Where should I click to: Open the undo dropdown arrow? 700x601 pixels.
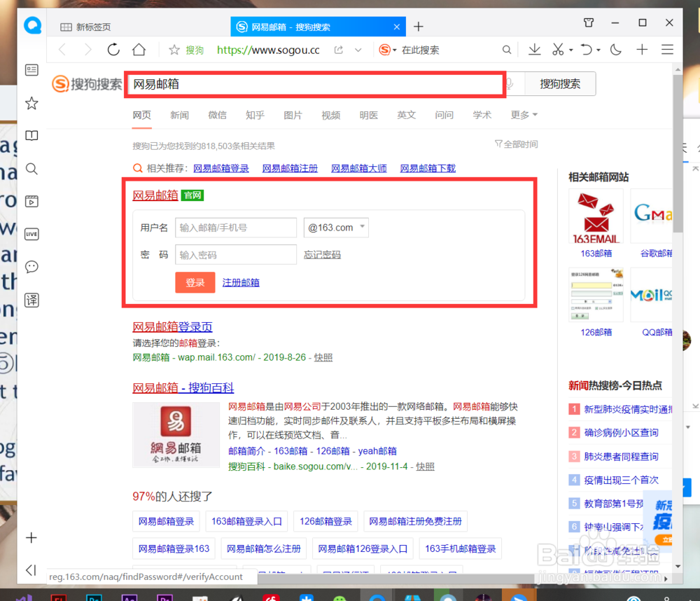pyautogui.click(x=598, y=50)
